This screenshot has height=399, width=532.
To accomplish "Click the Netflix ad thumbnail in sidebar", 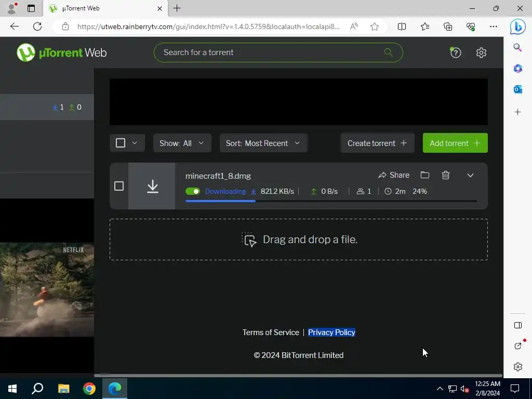I will 47,290.
